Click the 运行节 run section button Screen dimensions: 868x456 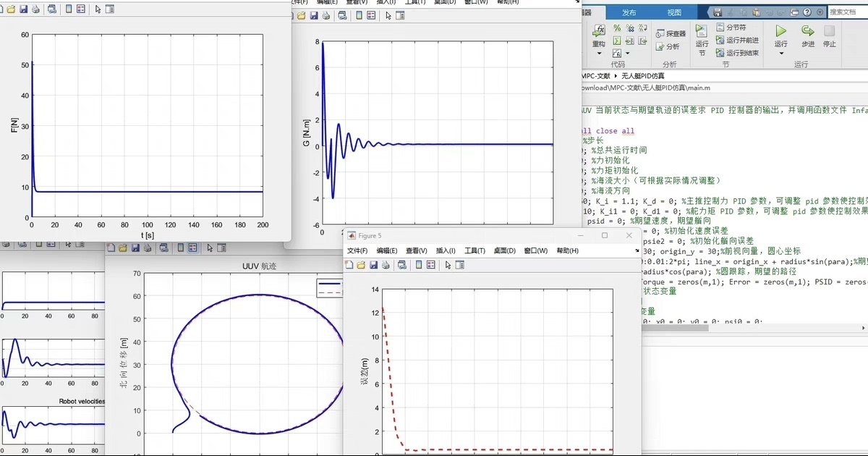pyautogui.click(x=702, y=40)
